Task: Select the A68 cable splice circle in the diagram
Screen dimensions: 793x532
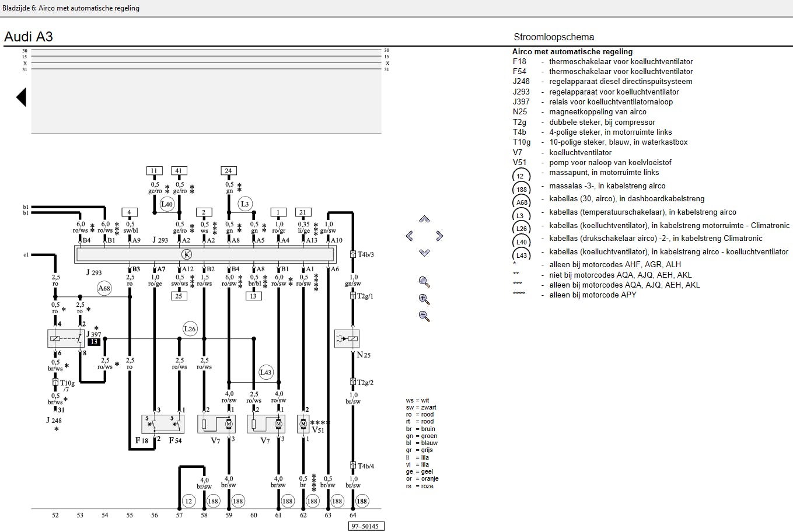Action: (x=104, y=288)
